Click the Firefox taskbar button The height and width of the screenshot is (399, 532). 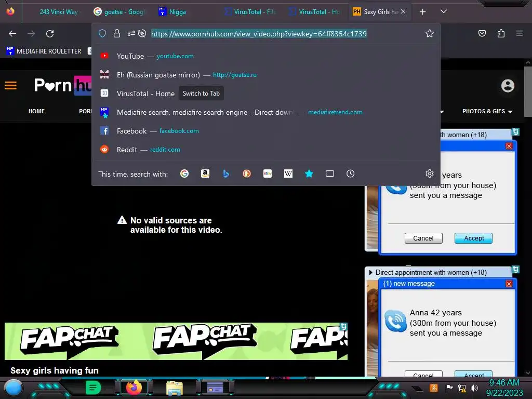click(x=134, y=388)
